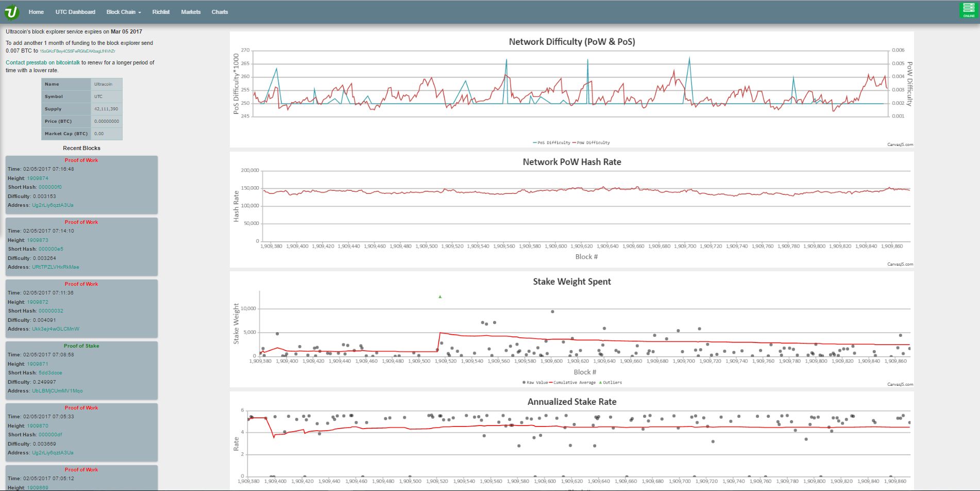This screenshot has height=491, width=980.
Task: Open block height 1909870
Action: pos(38,426)
